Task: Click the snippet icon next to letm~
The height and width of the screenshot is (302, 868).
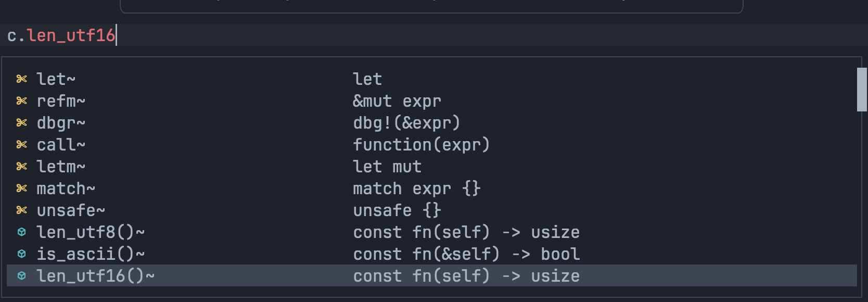Action: click(x=21, y=166)
